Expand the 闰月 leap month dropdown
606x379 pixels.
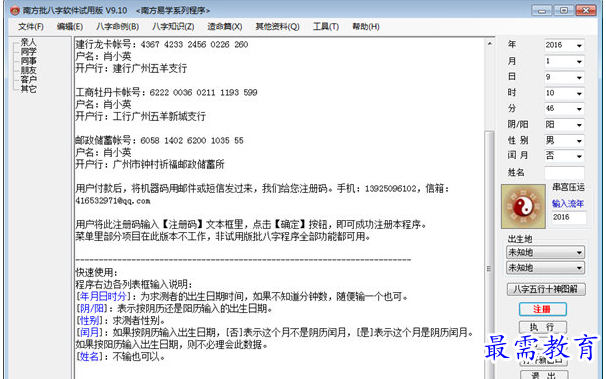pos(579,156)
